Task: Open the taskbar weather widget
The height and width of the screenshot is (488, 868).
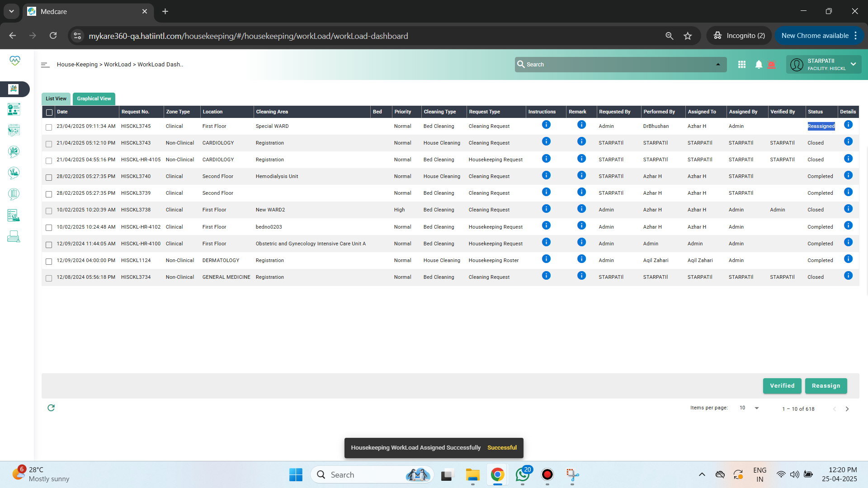Action: (41, 474)
